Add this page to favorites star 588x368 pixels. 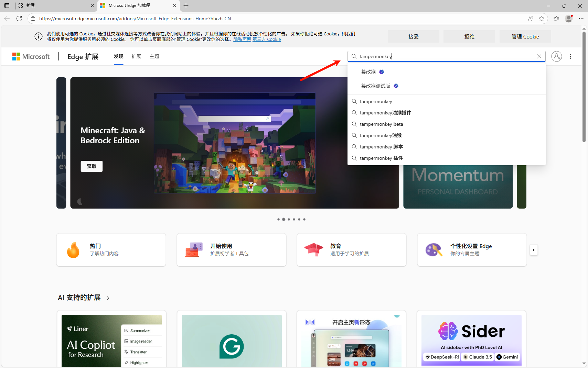[542, 19]
